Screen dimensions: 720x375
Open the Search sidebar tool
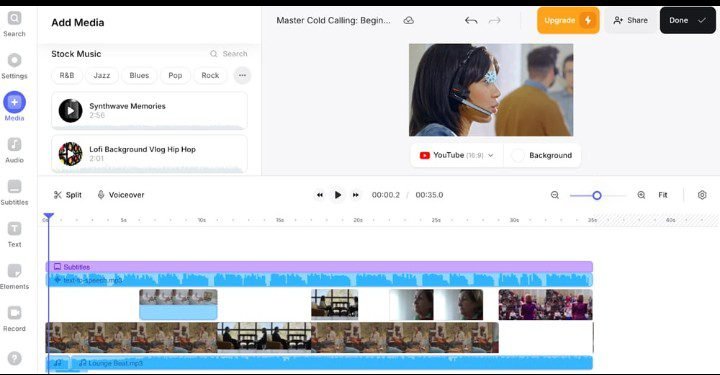14,24
